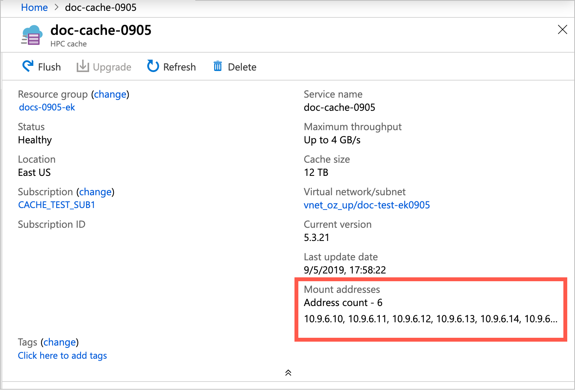Open resource group docs-0905-ek
This screenshot has width=575, height=392.
47,107
